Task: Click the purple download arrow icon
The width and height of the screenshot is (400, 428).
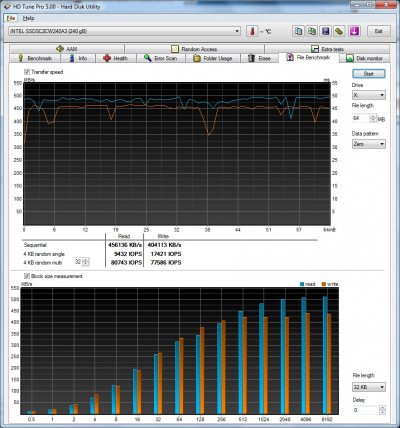Action: point(355,31)
